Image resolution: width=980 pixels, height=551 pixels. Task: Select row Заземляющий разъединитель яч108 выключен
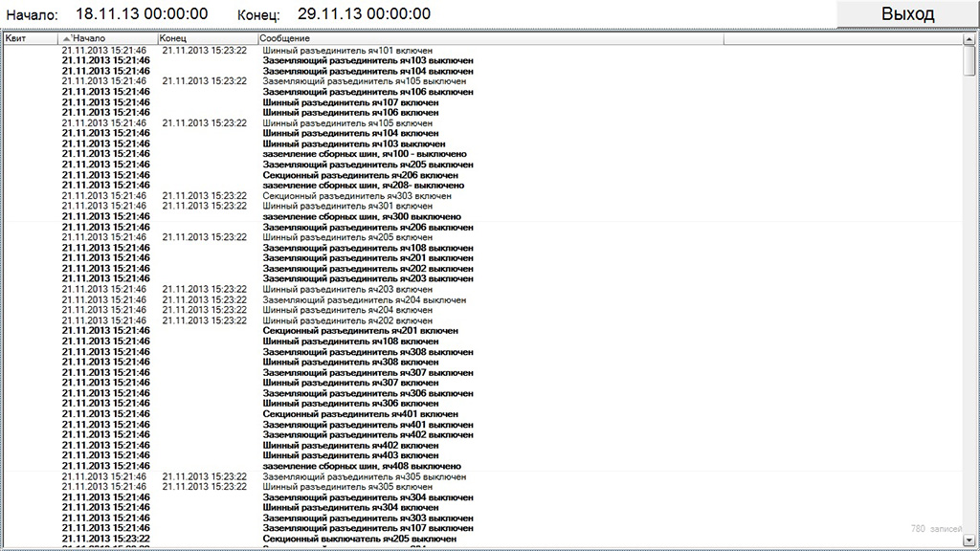point(482,248)
